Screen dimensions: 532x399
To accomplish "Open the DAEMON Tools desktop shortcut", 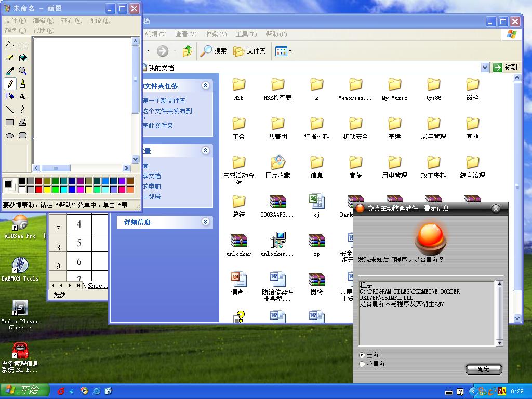I will [x=20, y=270].
